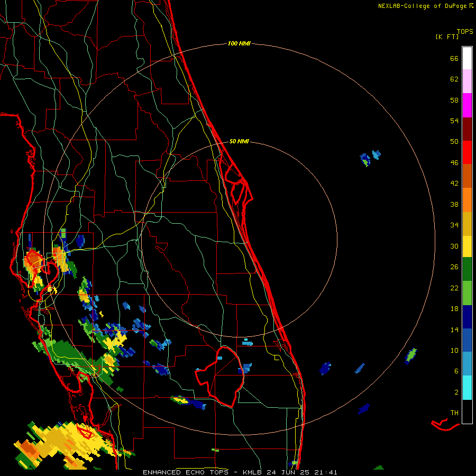Pick the bright yellow legend swatch

467,246
